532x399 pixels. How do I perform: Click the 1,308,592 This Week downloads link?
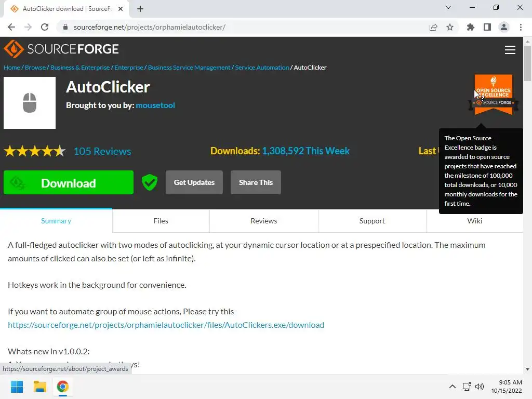[x=305, y=151]
